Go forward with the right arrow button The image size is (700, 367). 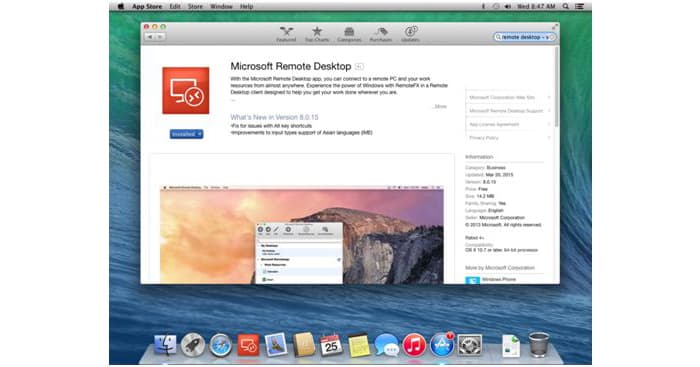[160, 37]
